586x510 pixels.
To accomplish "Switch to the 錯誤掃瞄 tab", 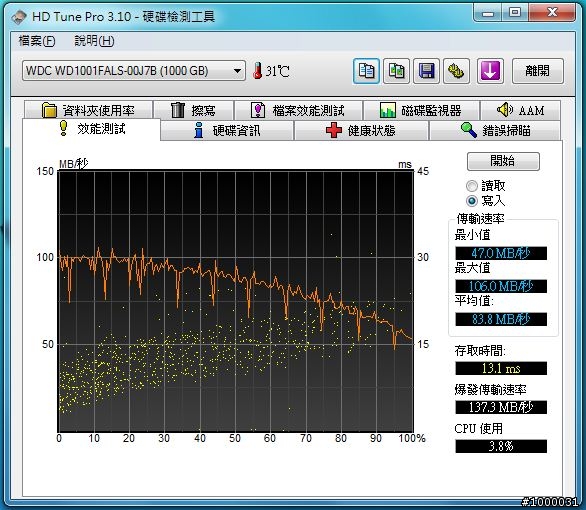I will [495, 131].
